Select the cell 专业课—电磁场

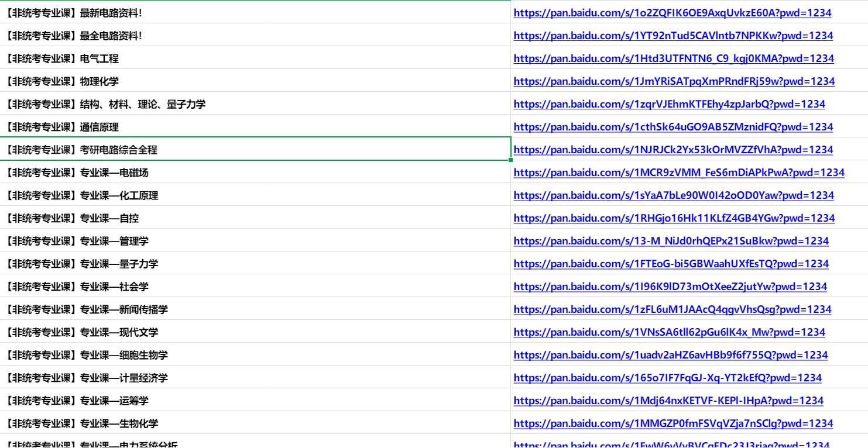point(255,172)
